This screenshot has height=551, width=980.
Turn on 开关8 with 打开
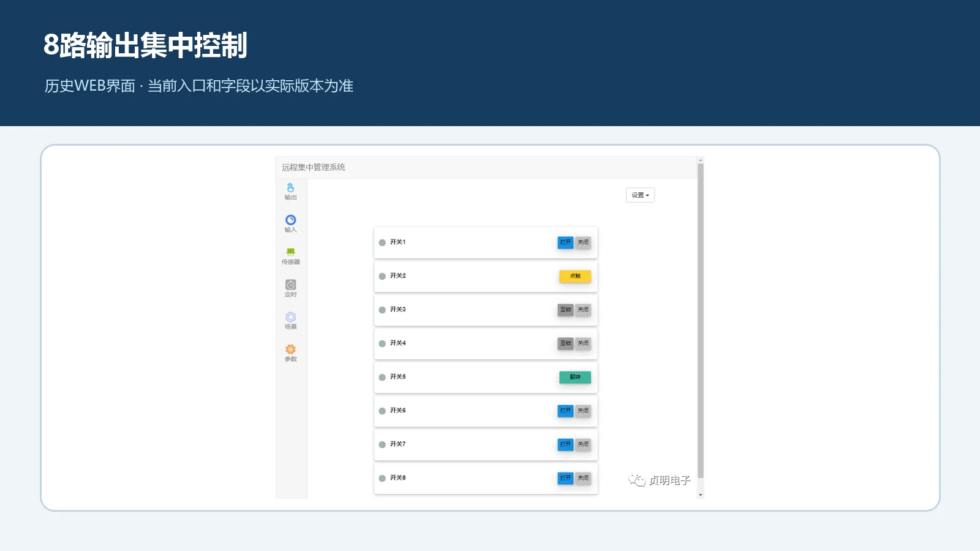tap(565, 478)
